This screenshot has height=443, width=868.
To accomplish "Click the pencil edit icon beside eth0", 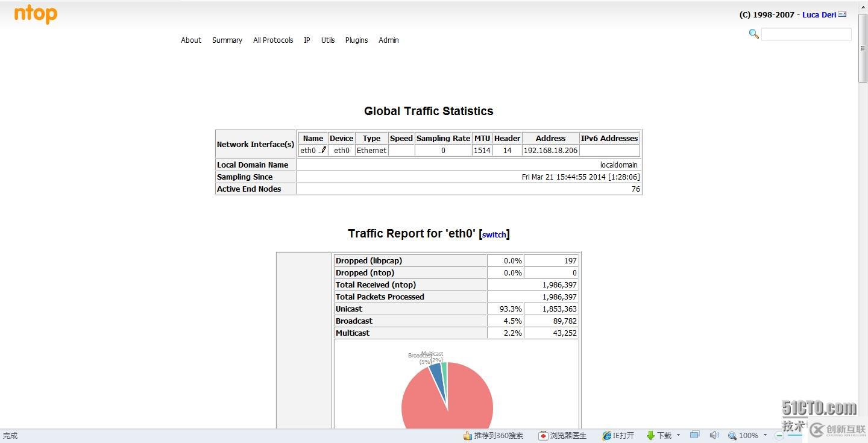I will click(323, 150).
